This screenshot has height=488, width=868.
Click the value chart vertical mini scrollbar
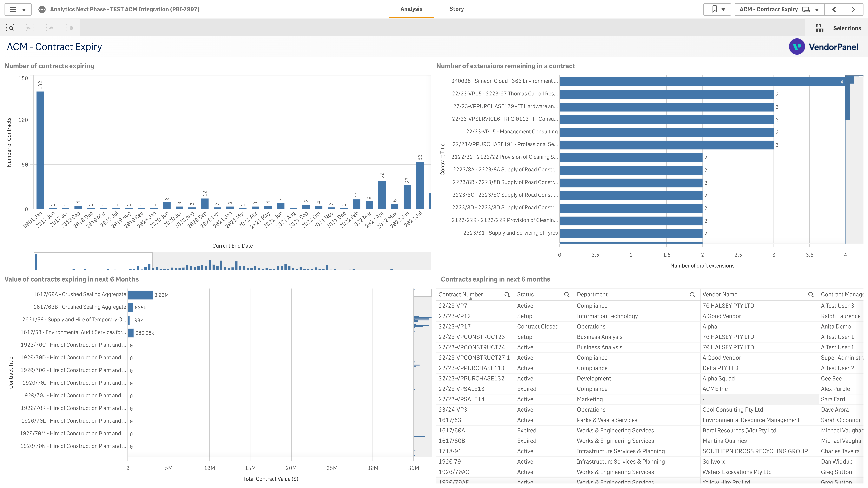tap(423, 293)
